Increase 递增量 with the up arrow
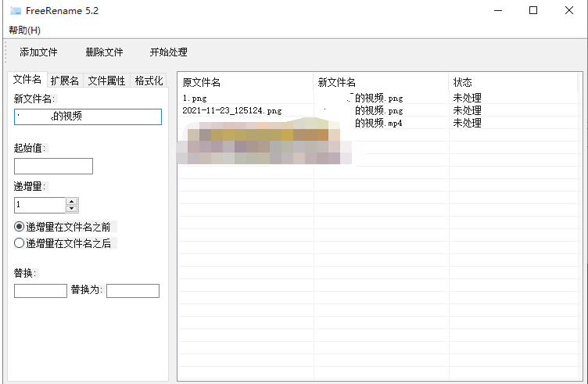This screenshot has width=588, height=384. tap(72, 201)
